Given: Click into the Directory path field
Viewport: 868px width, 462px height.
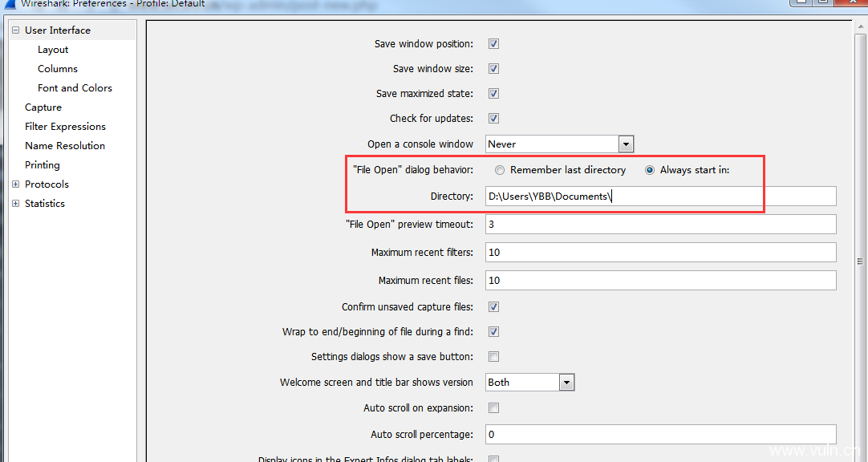Looking at the screenshot, I should pos(661,197).
